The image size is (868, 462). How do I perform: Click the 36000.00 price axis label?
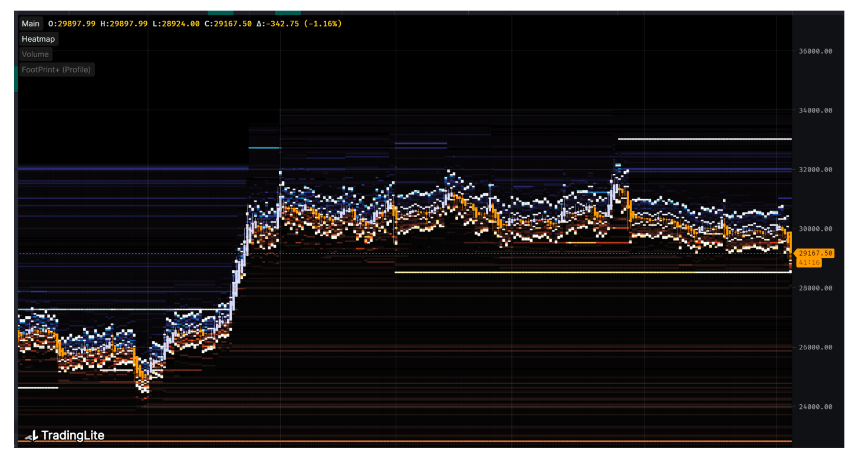pos(815,51)
